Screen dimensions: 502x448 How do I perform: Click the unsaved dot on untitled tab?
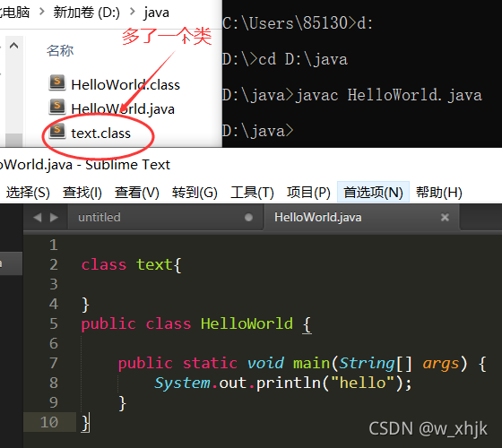point(248,218)
